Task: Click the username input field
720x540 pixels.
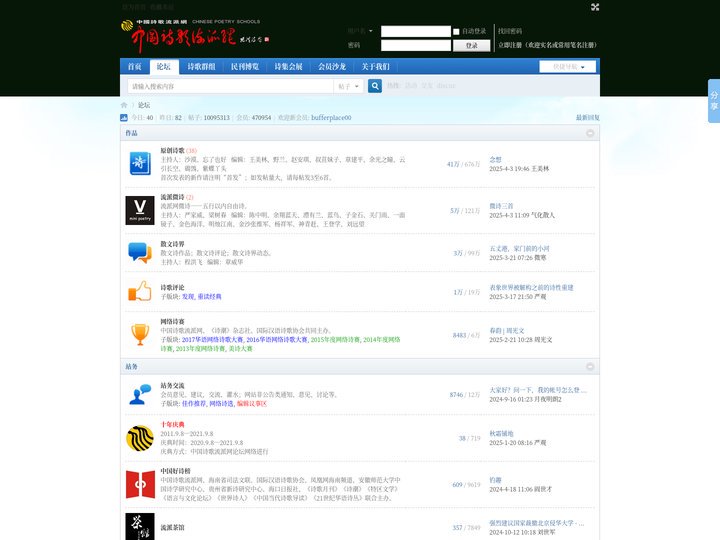Action: [416, 31]
